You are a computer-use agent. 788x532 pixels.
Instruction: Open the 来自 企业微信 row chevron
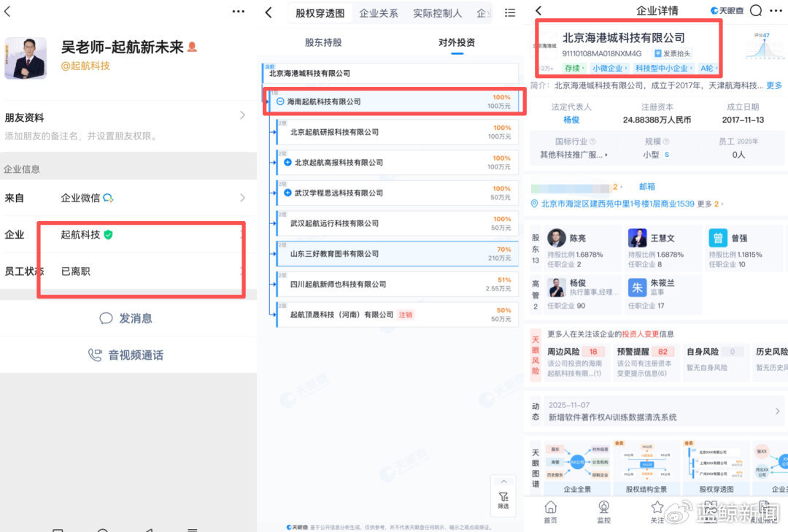click(242, 198)
